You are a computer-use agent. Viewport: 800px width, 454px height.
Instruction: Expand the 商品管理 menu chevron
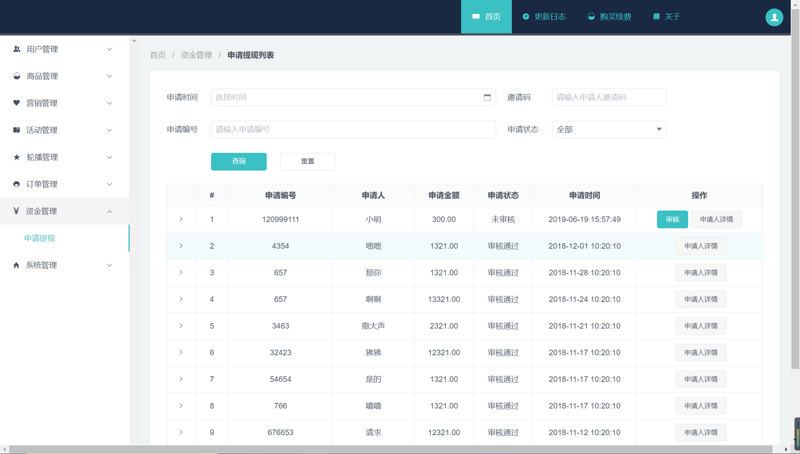pyautogui.click(x=109, y=76)
